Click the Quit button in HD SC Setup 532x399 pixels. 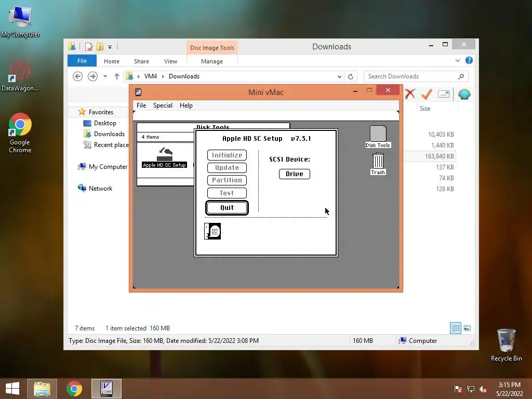tap(227, 208)
